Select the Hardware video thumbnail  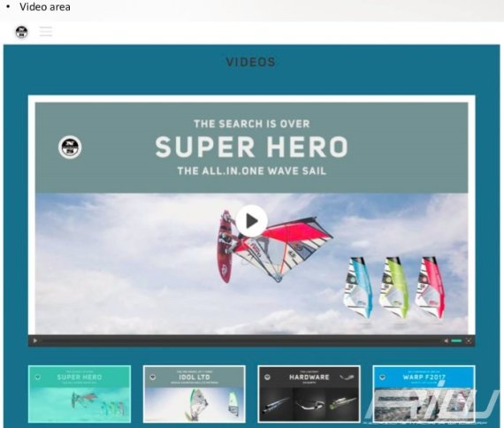pos(309,394)
